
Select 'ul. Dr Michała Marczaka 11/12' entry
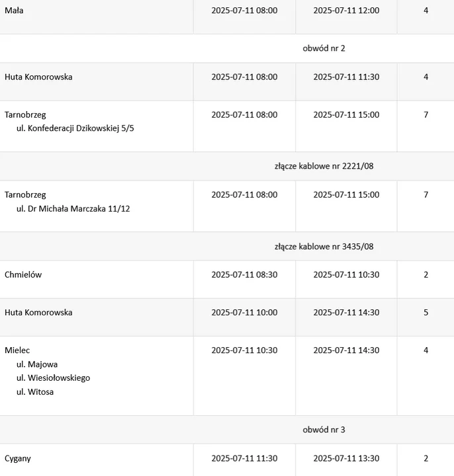click(x=73, y=208)
